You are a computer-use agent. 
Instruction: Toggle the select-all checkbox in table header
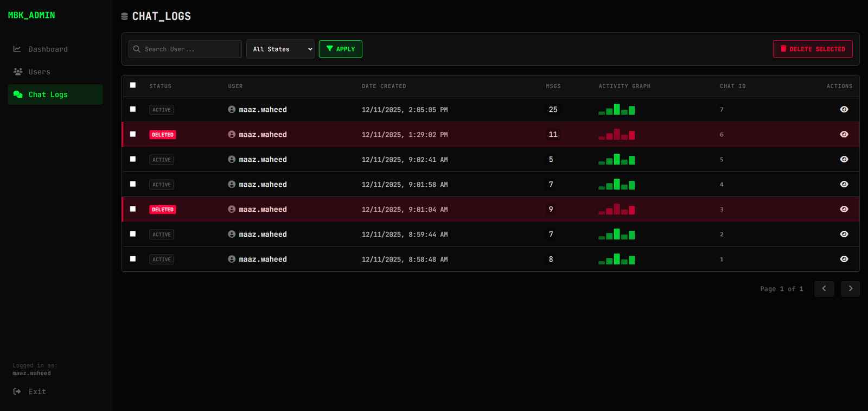(x=133, y=85)
